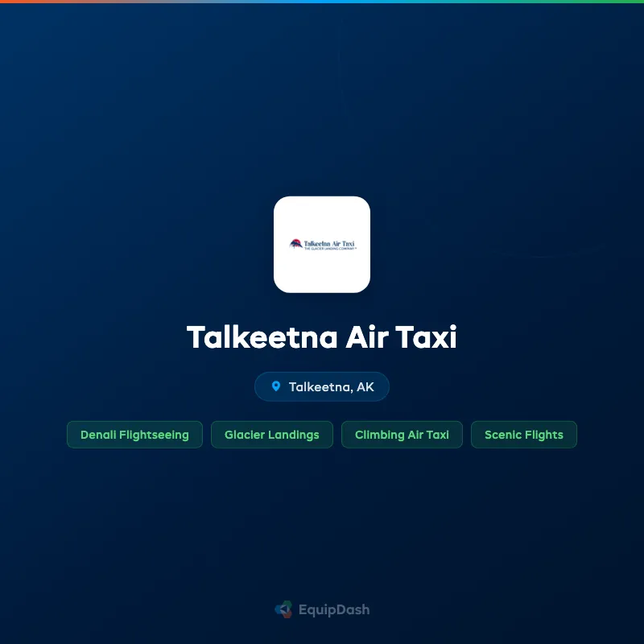Click the Talkeetna Air Taxi logo tile
The image size is (644, 644).
[x=321, y=245]
